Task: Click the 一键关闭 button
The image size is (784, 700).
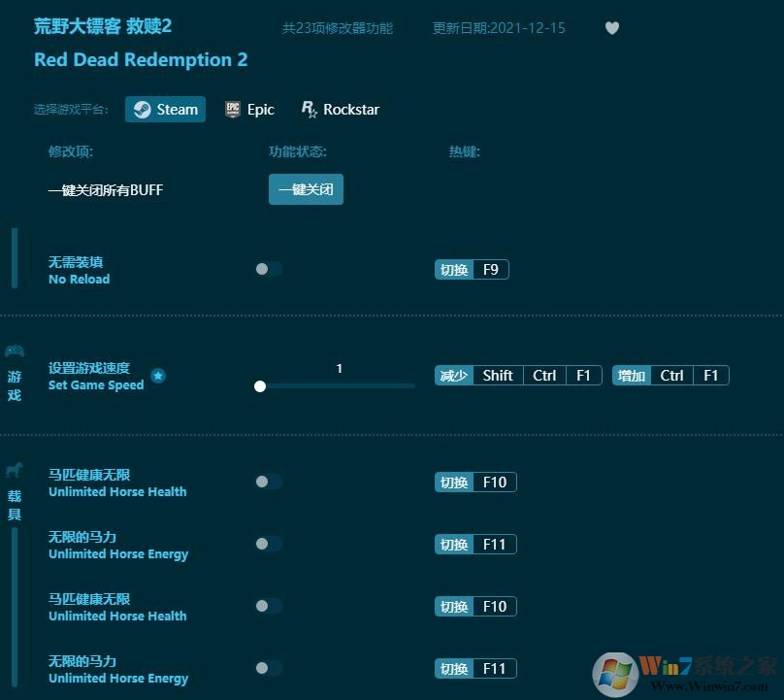Action: [x=306, y=189]
